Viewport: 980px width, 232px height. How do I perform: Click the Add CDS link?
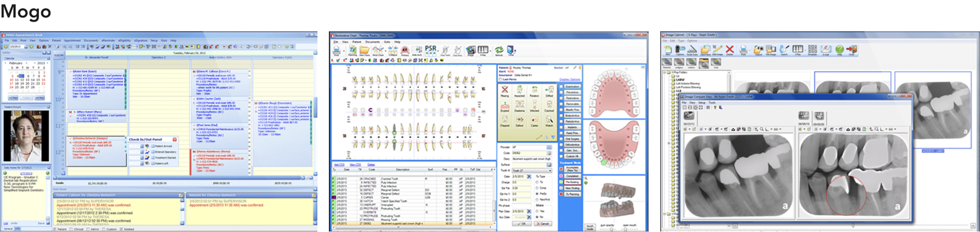point(339,164)
